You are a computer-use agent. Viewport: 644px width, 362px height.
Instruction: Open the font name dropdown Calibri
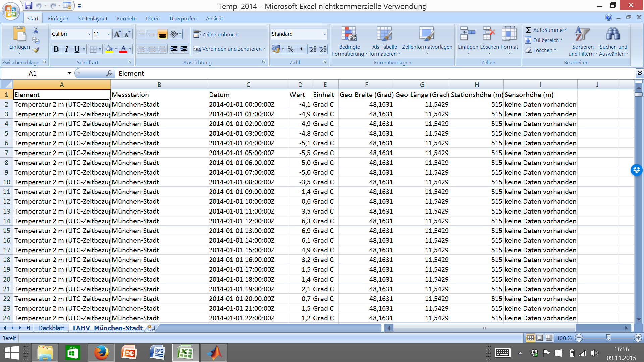[89, 34]
